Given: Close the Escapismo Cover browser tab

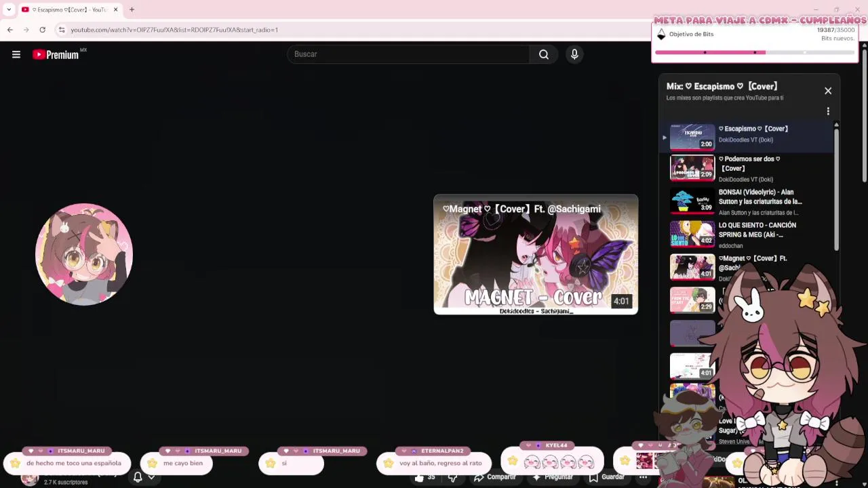Looking at the screenshot, I should tap(115, 9).
